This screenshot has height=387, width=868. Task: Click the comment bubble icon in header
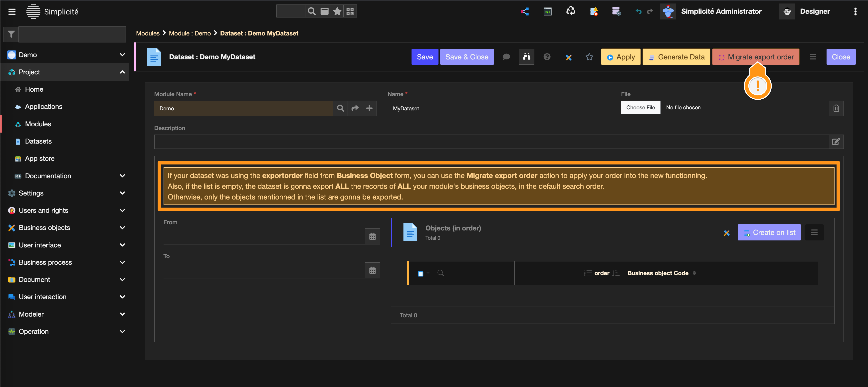click(x=506, y=57)
